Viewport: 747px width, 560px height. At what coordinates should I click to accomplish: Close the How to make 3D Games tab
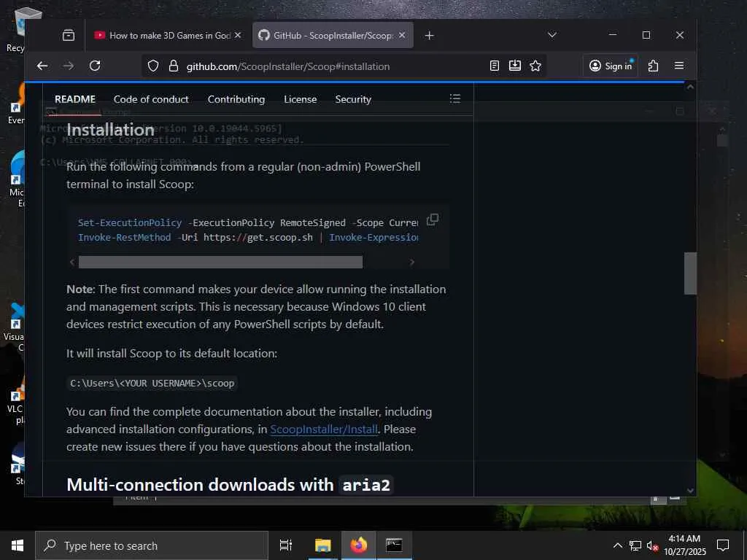238,35
